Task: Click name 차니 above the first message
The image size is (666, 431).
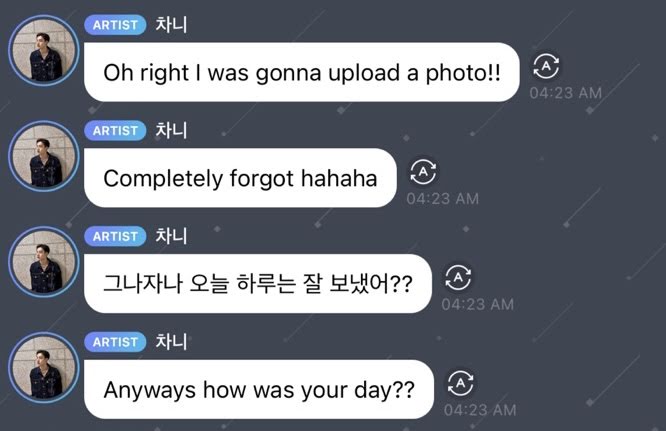Action: click(x=171, y=25)
